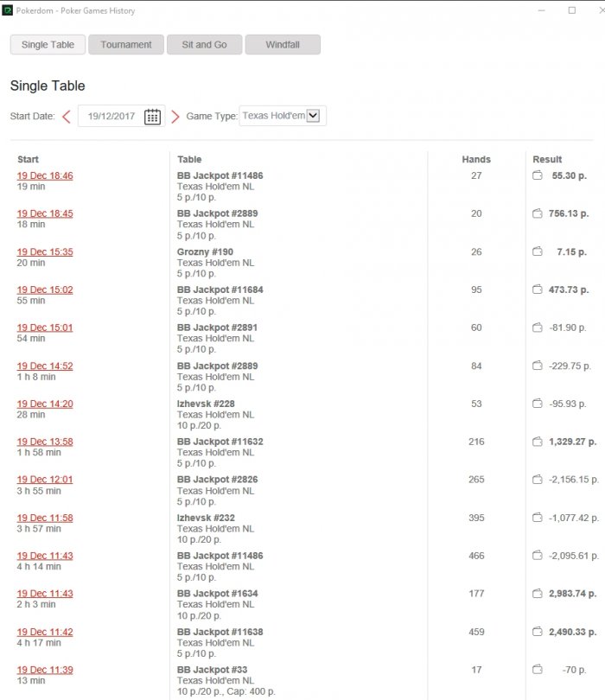The image size is (605, 700).
Task: Click wallet icon beside 2,983.74 p. result
Action: coord(537,594)
